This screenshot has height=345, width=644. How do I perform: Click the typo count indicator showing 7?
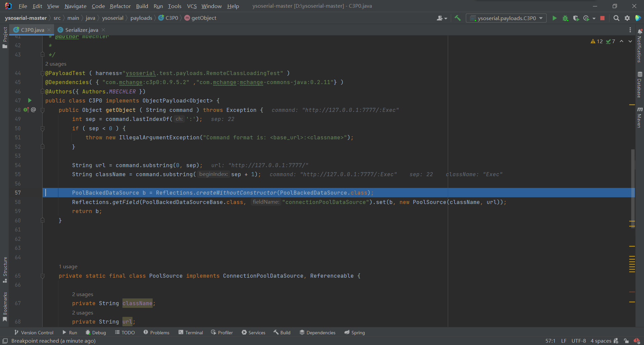[x=610, y=41]
